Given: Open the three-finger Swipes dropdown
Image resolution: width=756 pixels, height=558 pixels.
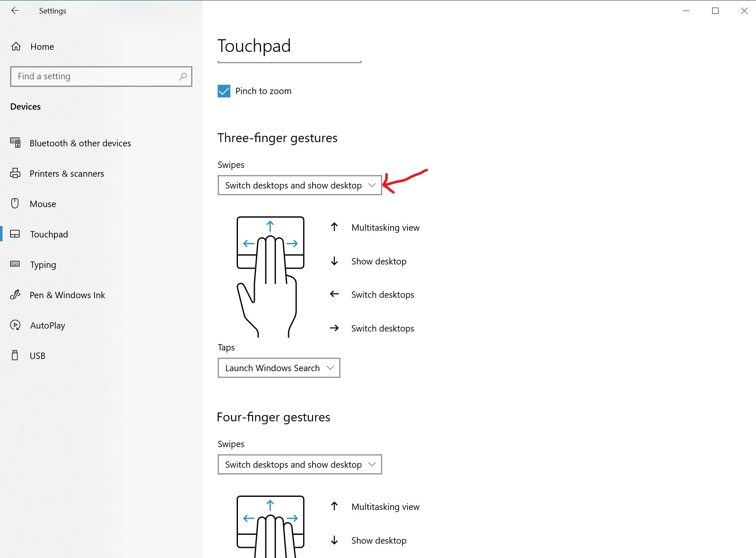Looking at the screenshot, I should (x=300, y=185).
